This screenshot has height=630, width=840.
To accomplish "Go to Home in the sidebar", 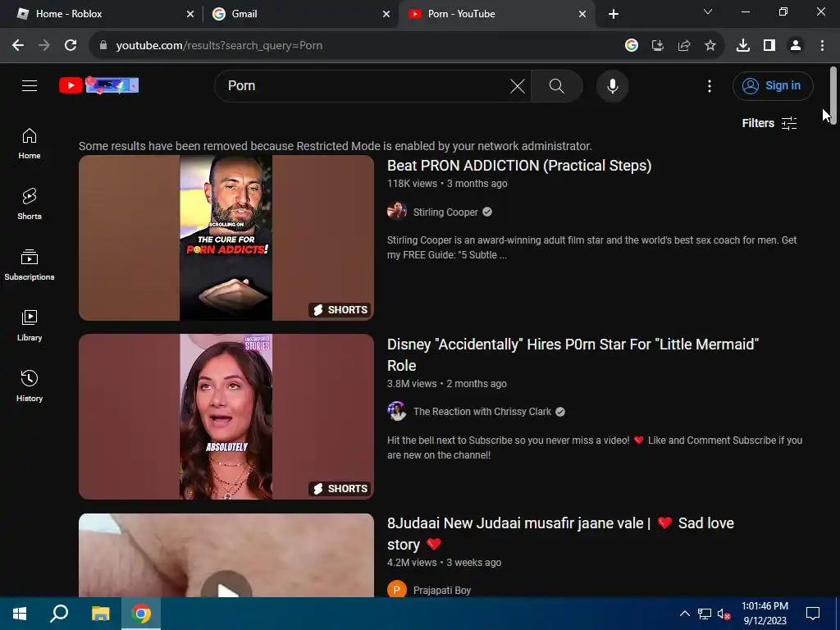I will pos(30,144).
